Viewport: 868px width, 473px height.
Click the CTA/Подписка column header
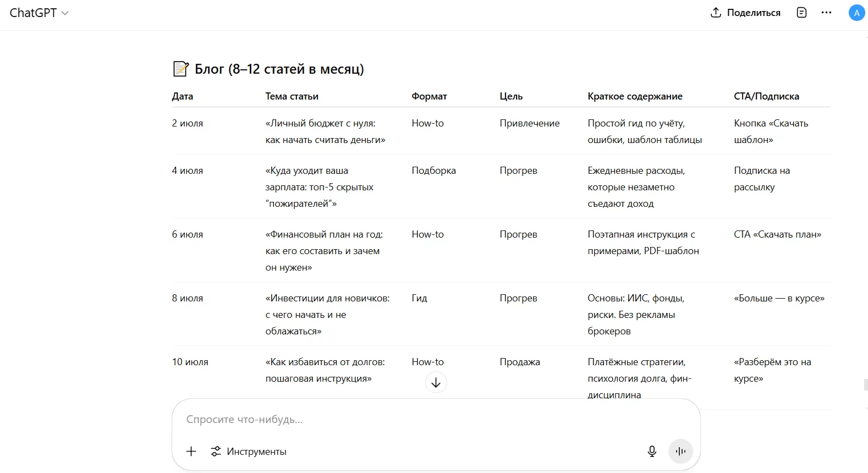[x=766, y=96]
